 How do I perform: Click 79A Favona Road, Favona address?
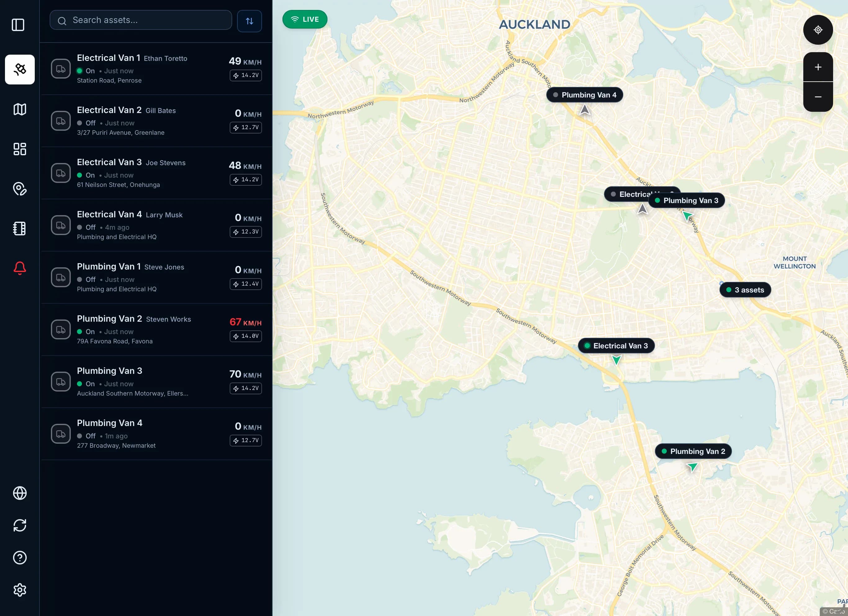point(115,341)
